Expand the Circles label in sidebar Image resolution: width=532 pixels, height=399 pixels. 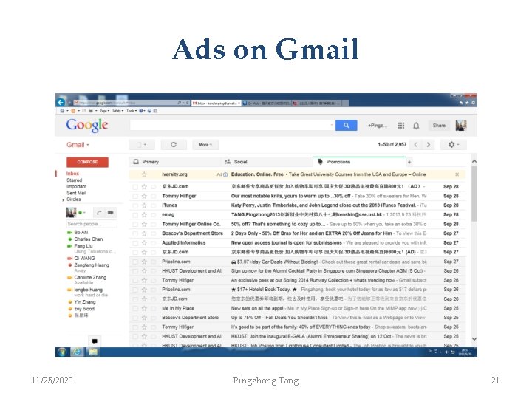[64, 199]
